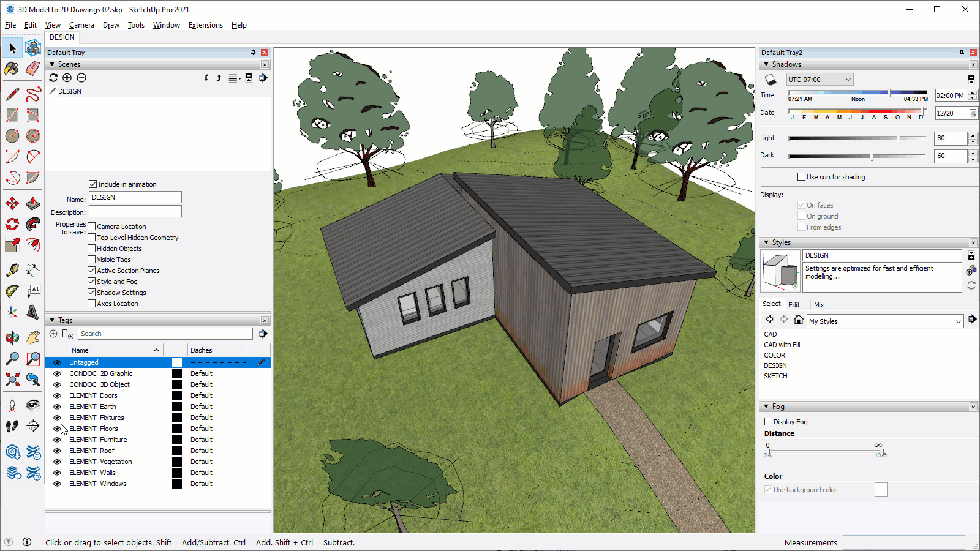The height and width of the screenshot is (551, 980).
Task: Enable the Camera Location checkbox
Action: (92, 227)
